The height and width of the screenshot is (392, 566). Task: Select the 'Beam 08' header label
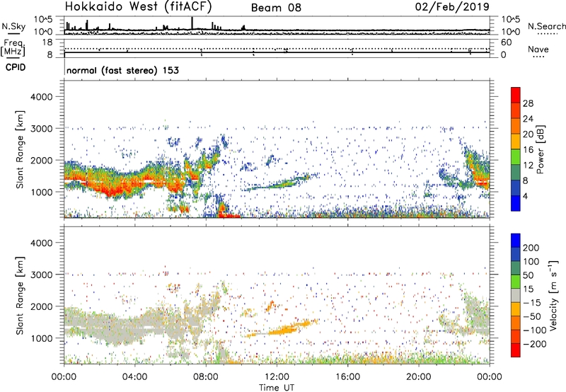[x=276, y=8]
